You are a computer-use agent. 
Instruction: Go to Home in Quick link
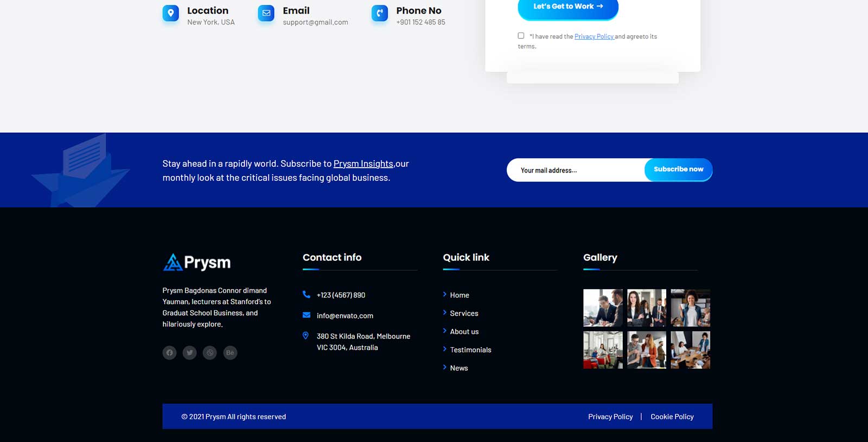click(x=459, y=295)
